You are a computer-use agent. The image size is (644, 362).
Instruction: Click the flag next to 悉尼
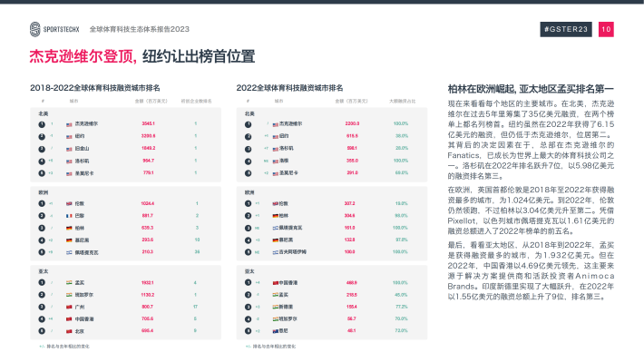tap(276, 331)
